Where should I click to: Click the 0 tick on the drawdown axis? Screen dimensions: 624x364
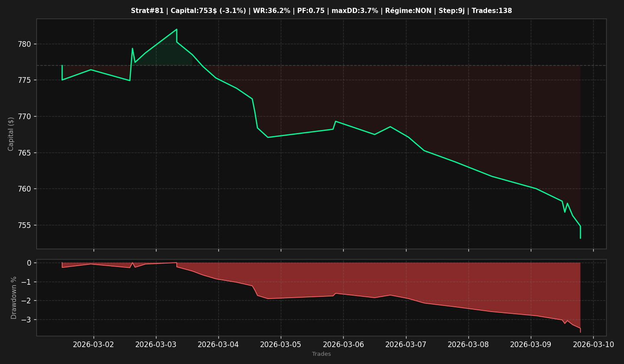(29, 263)
